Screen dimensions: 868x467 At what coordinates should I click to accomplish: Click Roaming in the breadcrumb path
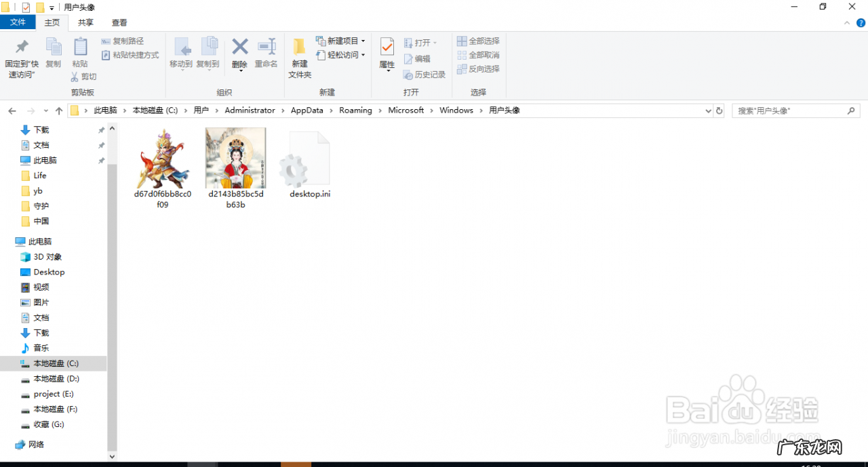pyautogui.click(x=355, y=110)
